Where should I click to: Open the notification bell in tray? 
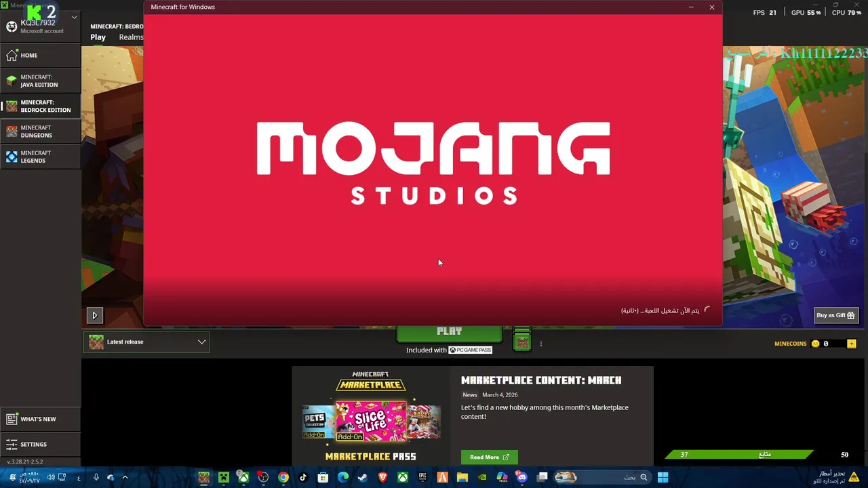click(12, 477)
